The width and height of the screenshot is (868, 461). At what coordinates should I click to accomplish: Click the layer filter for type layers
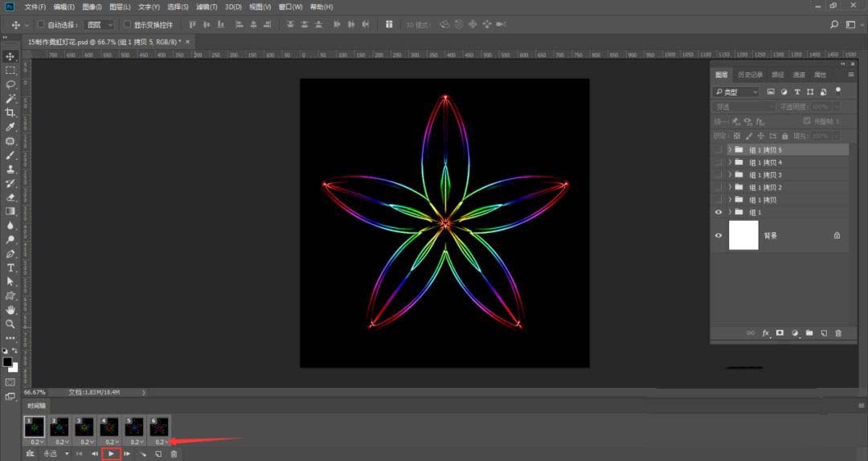797,92
